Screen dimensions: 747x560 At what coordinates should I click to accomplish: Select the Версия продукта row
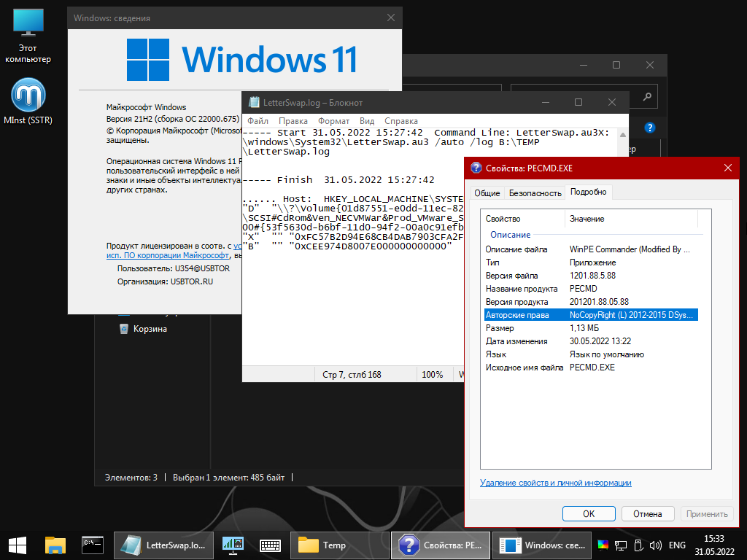(591, 302)
